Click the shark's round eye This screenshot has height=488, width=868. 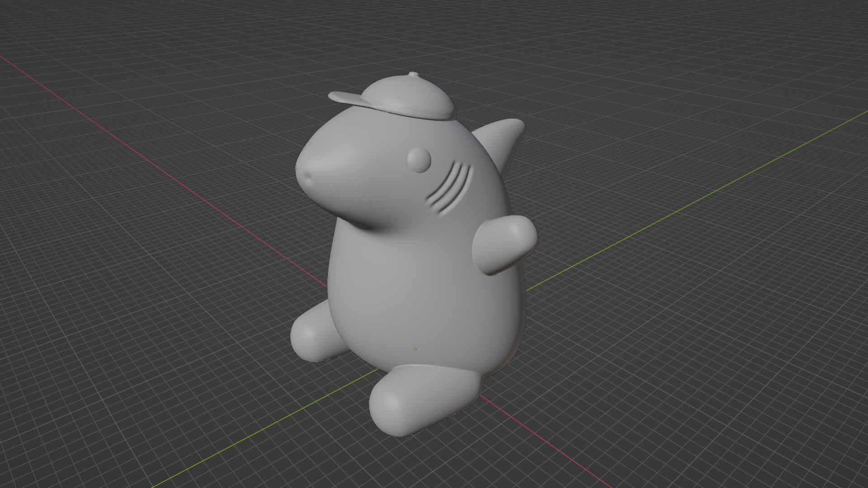click(x=419, y=159)
